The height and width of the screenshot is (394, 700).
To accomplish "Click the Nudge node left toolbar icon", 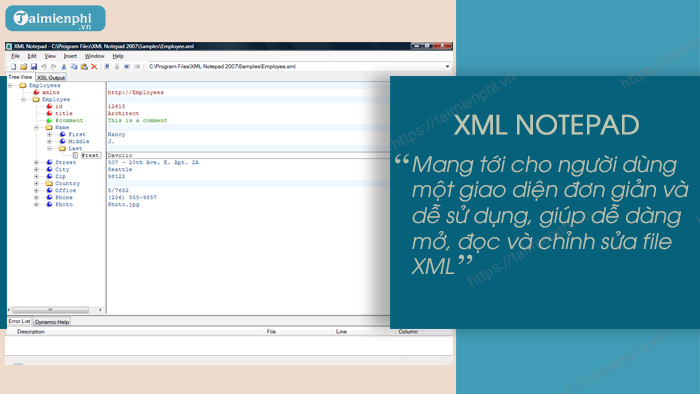I will (x=127, y=66).
